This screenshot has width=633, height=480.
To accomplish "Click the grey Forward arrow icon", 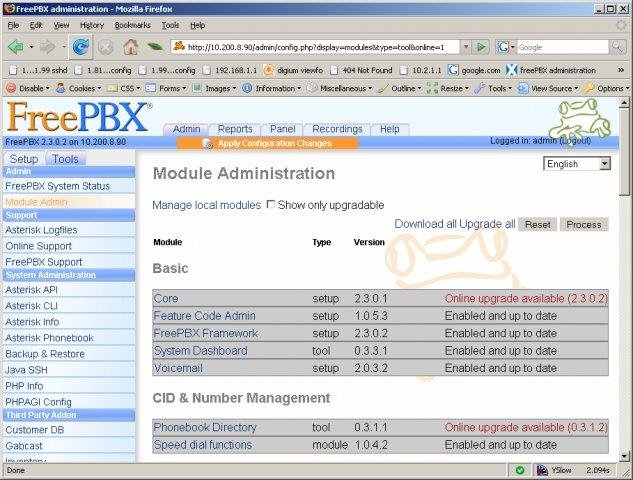I will click(47, 47).
